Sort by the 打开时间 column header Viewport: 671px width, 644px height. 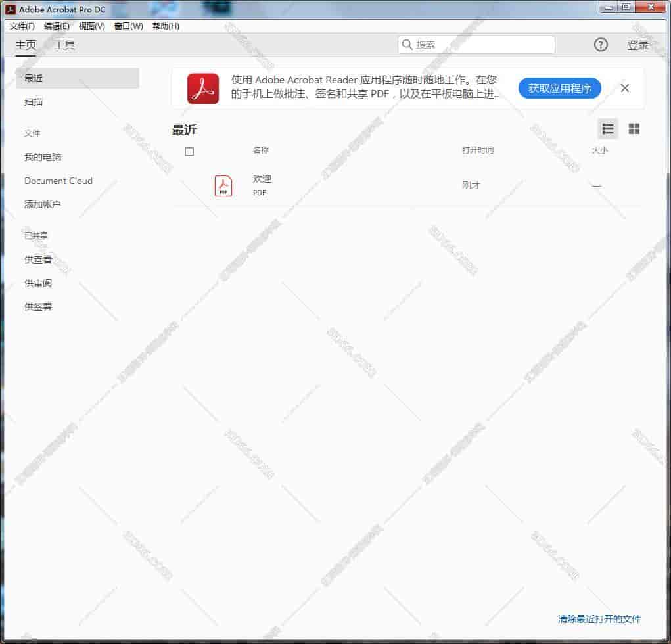click(x=478, y=150)
